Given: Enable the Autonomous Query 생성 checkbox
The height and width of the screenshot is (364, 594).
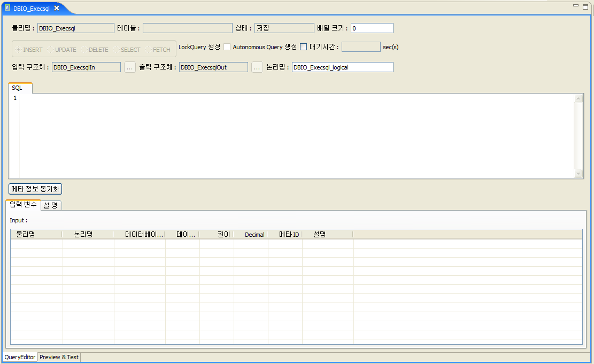Looking at the screenshot, I should [303, 47].
